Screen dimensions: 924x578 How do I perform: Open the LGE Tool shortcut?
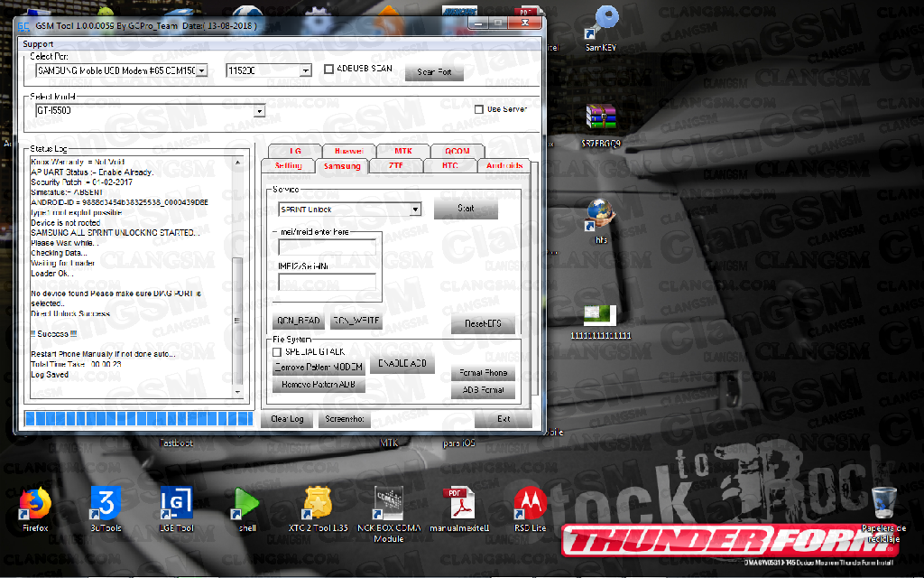tap(176, 508)
